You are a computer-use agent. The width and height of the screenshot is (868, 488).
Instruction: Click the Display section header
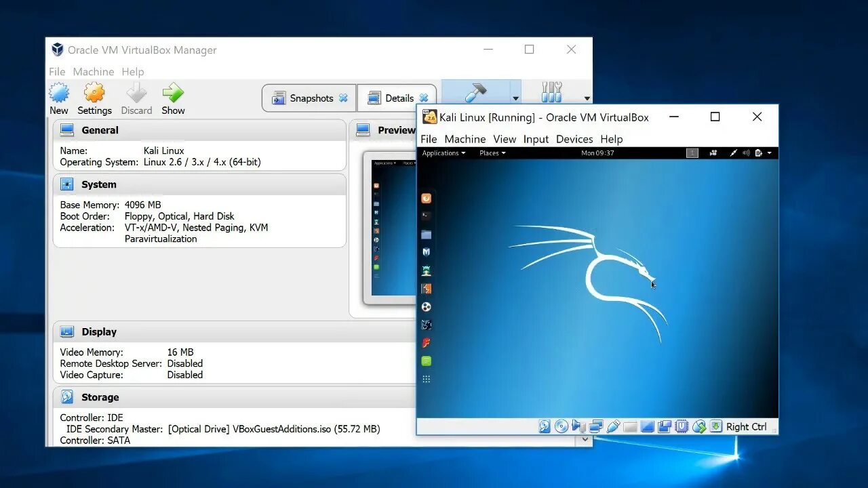pyautogui.click(x=234, y=331)
